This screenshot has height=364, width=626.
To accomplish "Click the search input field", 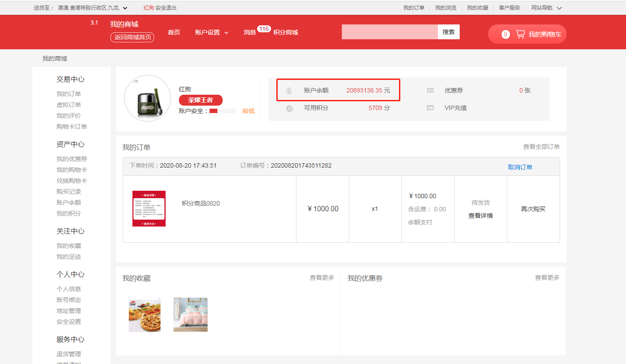I will (389, 32).
